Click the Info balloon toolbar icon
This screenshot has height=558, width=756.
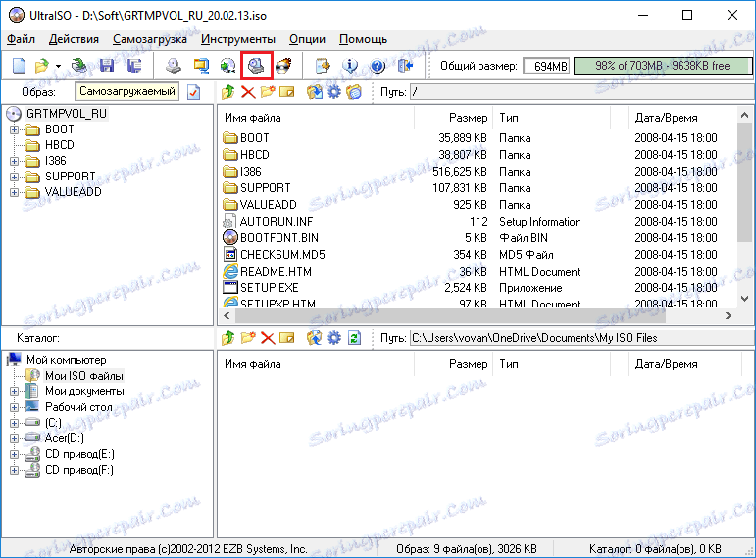[x=350, y=66]
